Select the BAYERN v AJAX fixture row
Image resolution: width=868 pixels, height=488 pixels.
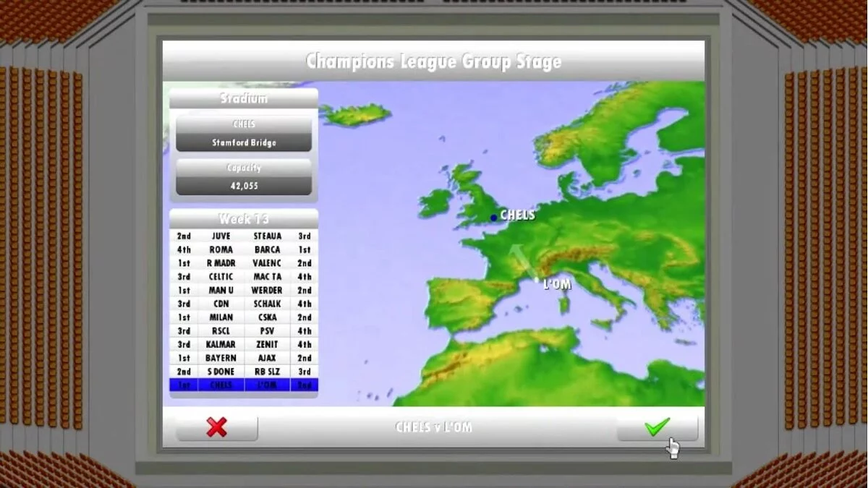(243, 359)
